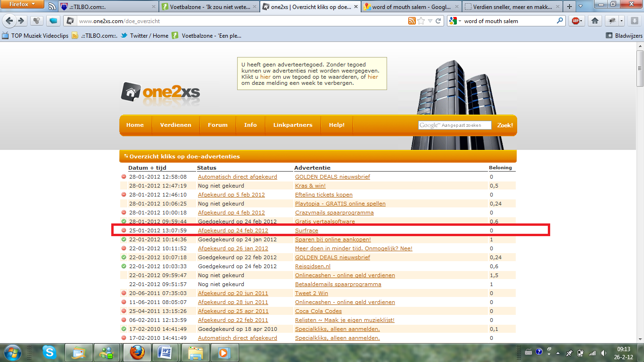
Task: Click the taskbar clock showing 09:13
Action: point(623,353)
